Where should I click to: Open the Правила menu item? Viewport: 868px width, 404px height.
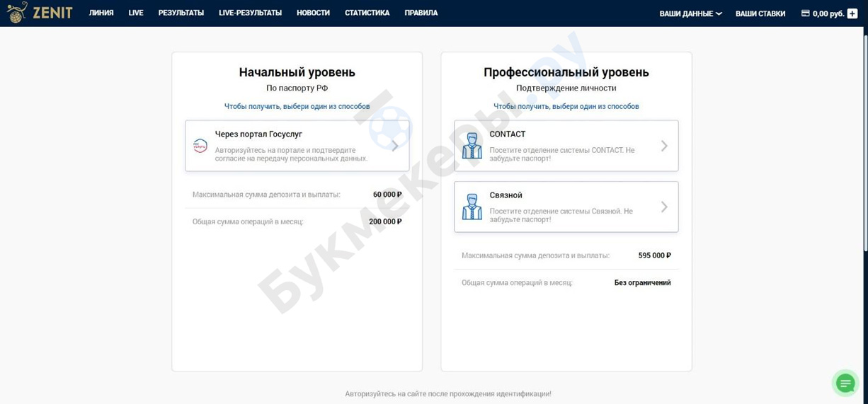421,13
